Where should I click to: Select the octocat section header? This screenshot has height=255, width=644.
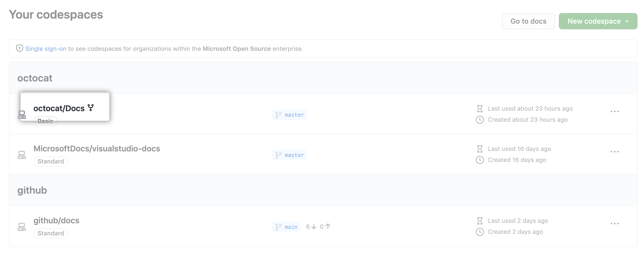(35, 78)
